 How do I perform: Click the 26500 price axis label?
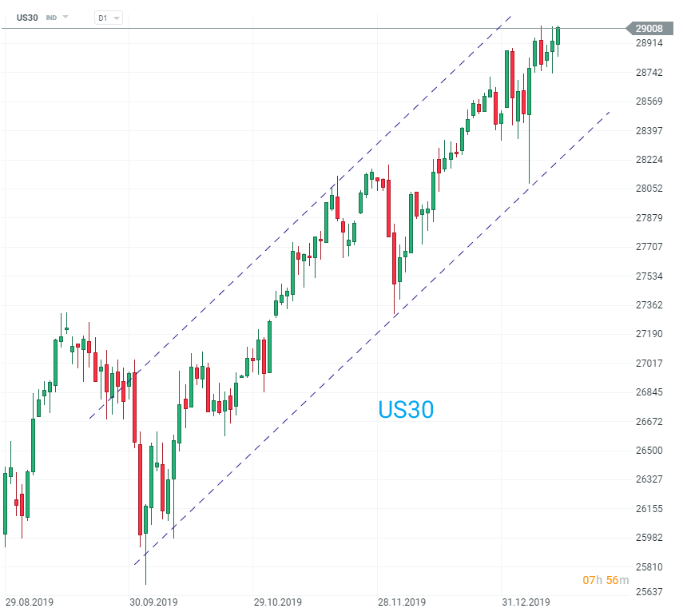click(649, 451)
